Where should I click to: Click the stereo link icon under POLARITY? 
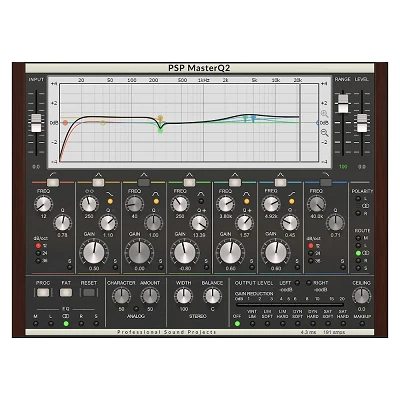point(365,206)
